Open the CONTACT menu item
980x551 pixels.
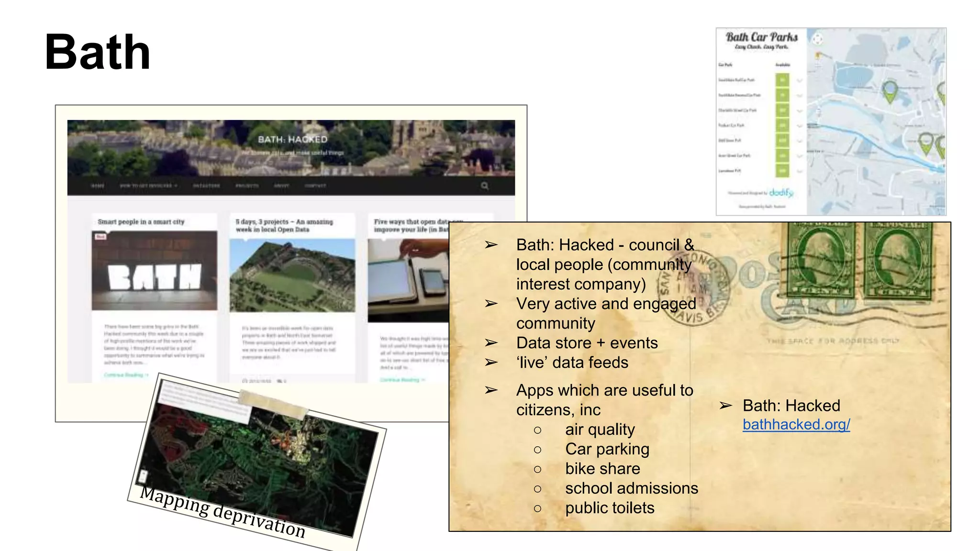(315, 186)
